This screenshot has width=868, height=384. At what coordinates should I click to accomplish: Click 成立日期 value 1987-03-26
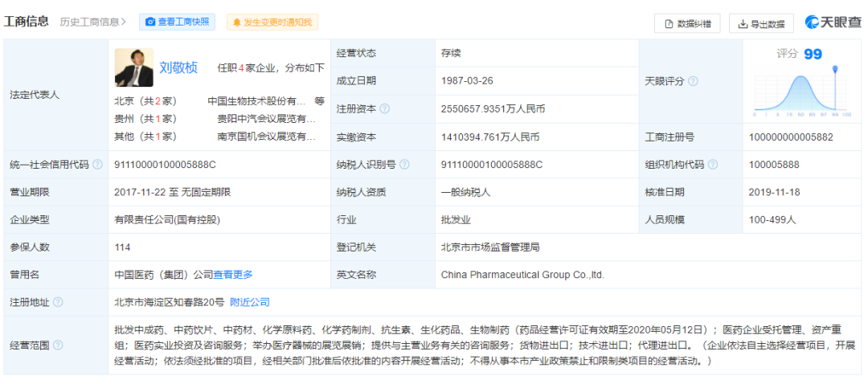pos(467,81)
